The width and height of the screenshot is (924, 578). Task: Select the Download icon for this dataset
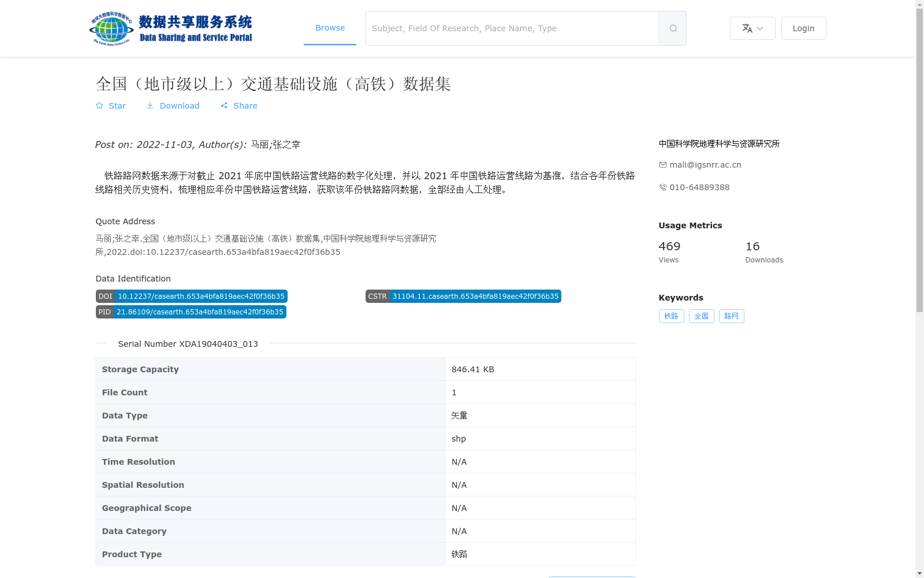(x=150, y=105)
